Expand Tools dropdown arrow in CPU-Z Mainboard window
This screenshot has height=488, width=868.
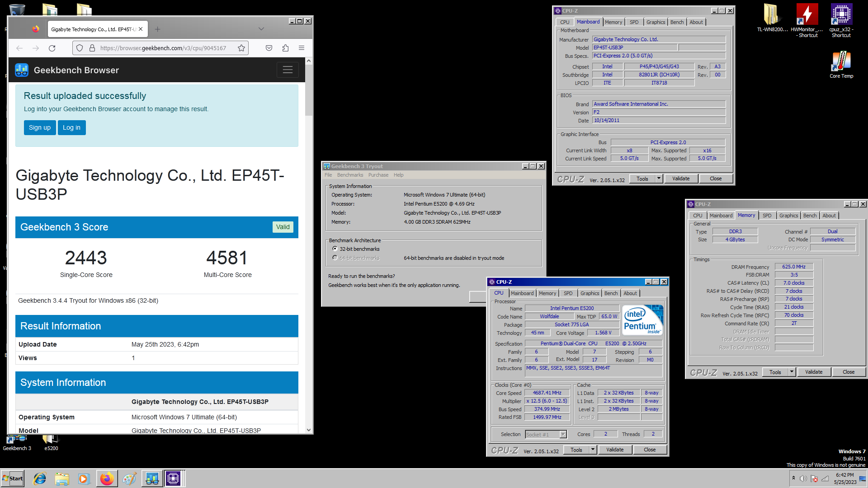[659, 178]
